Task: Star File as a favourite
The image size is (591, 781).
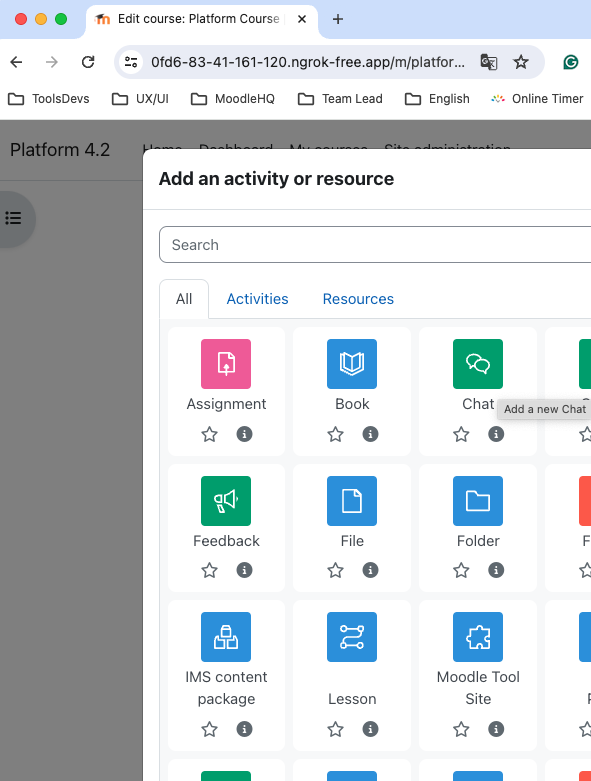Action: coord(336,570)
